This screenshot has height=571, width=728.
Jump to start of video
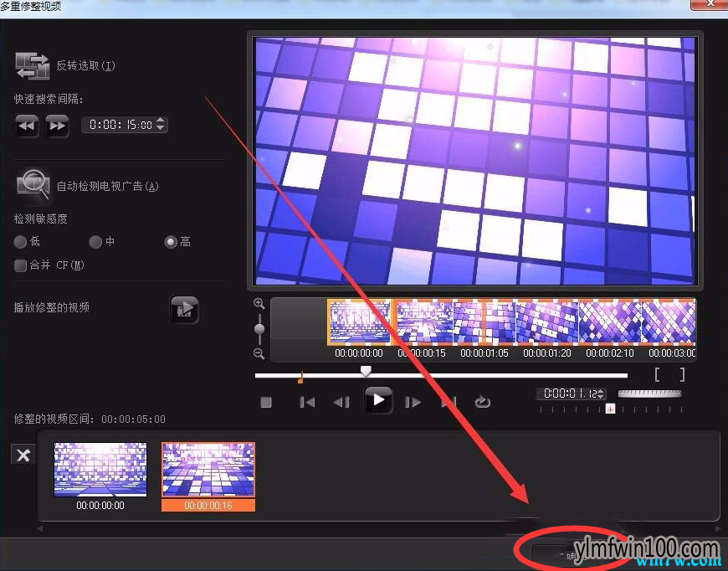[307, 402]
